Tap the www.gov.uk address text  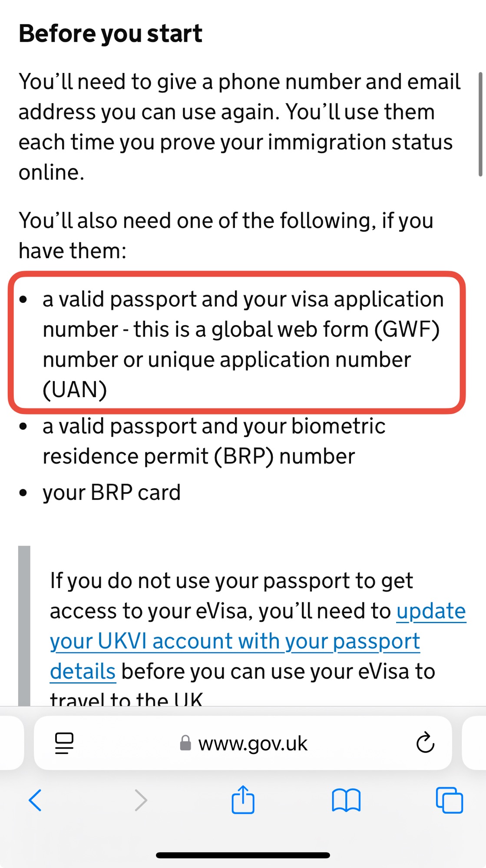[x=253, y=743]
